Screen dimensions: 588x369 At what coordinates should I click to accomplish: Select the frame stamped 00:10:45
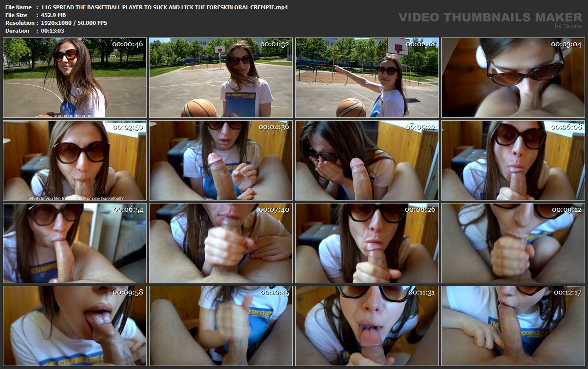[x=221, y=326]
